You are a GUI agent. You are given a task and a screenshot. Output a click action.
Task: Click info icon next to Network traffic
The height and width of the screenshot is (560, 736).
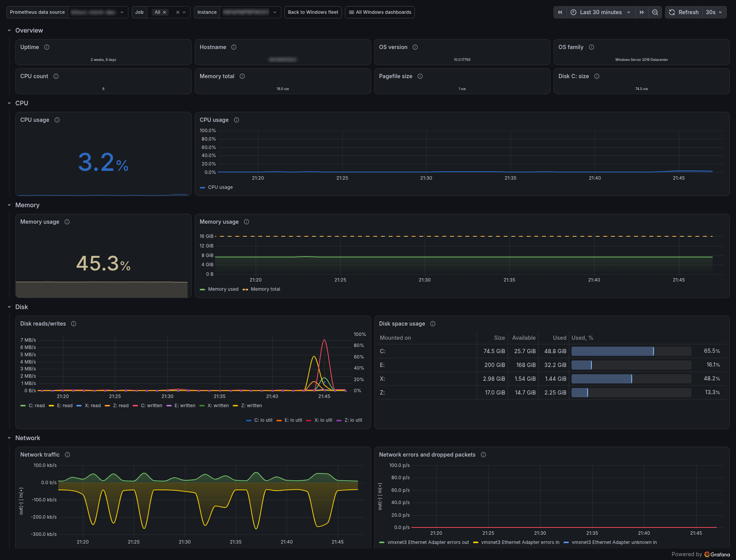(x=67, y=455)
